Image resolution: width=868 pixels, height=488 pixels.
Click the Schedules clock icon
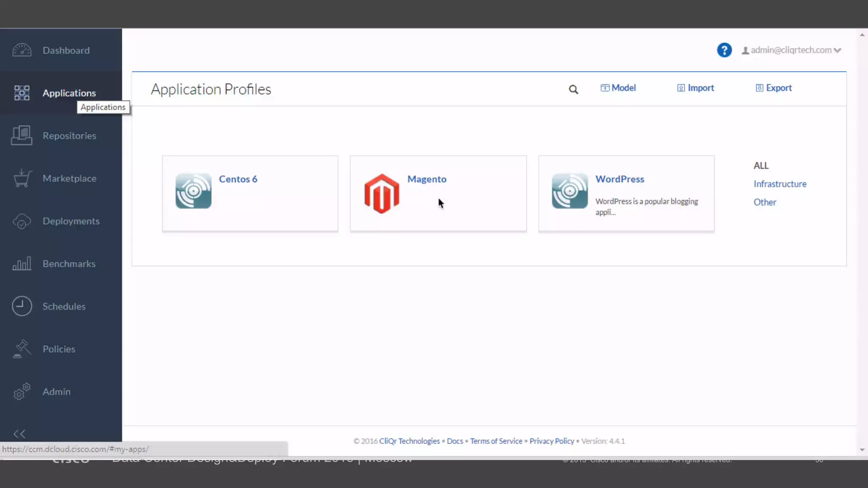(x=22, y=306)
